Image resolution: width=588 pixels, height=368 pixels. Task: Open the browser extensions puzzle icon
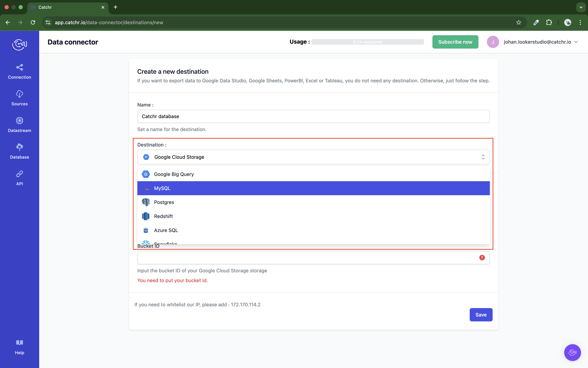click(x=549, y=22)
